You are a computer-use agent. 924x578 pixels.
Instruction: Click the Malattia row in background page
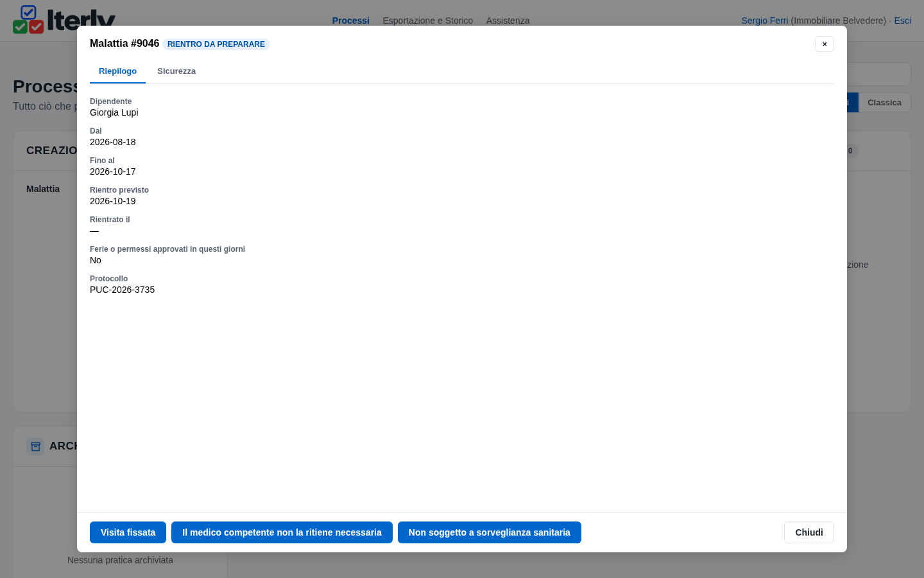coord(43,189)
